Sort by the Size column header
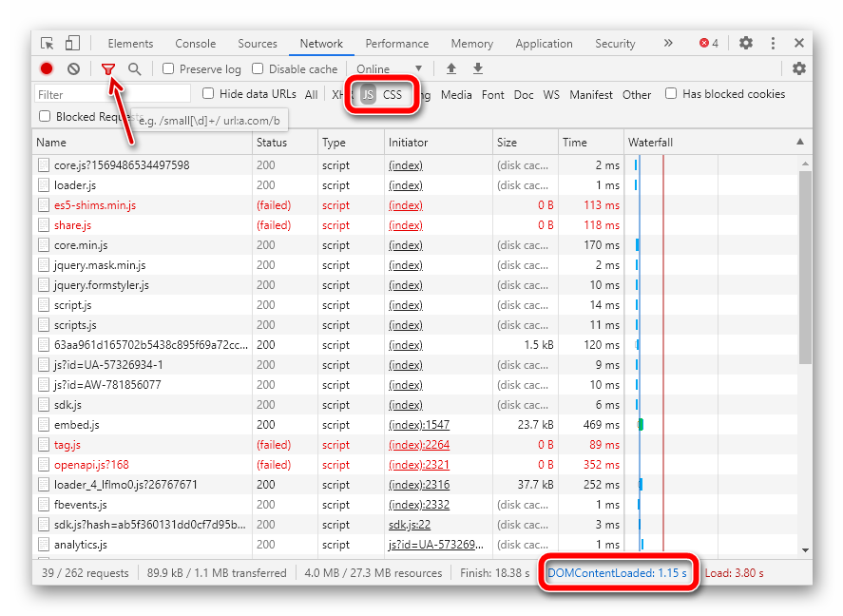843x616 pixels. tap(526, 143)
